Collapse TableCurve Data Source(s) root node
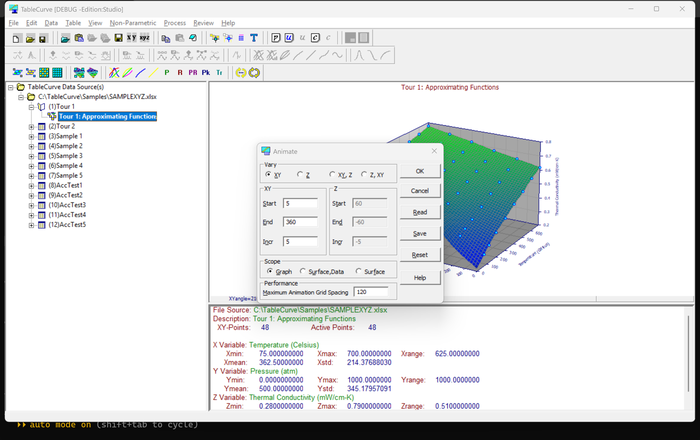Image resolution: width=700 pixels, height=440 pixels. click(11, 87)
